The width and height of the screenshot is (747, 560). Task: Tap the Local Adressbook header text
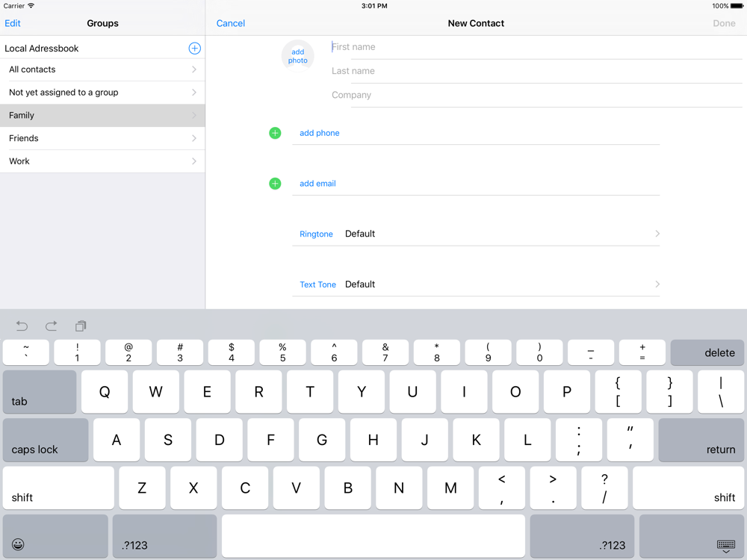coord(41,48)
